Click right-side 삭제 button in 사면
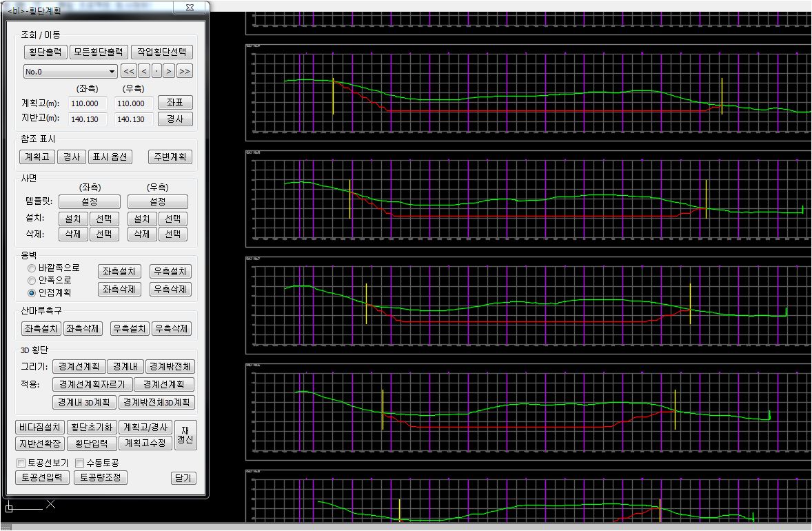The height and width of the screenshot is (531, 812). coord(142,234)
